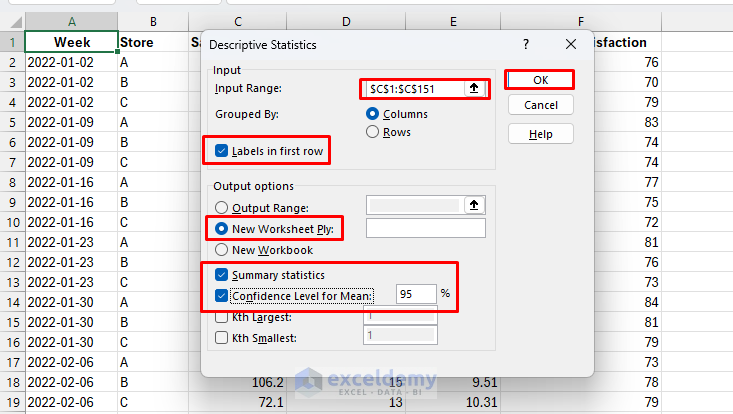
Task: Select column F header
Action: 581,21
